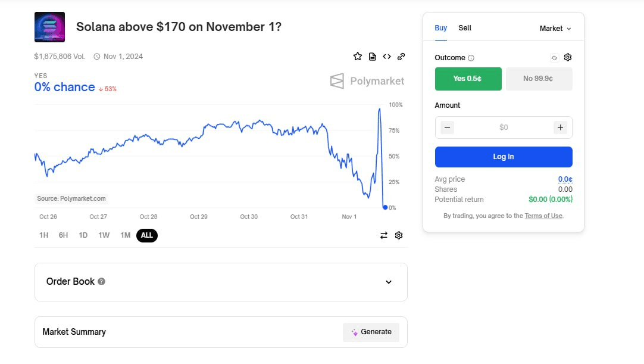Screen dimensions: 644x364
Task: Click the Log In button
Action: pos(504,157)
